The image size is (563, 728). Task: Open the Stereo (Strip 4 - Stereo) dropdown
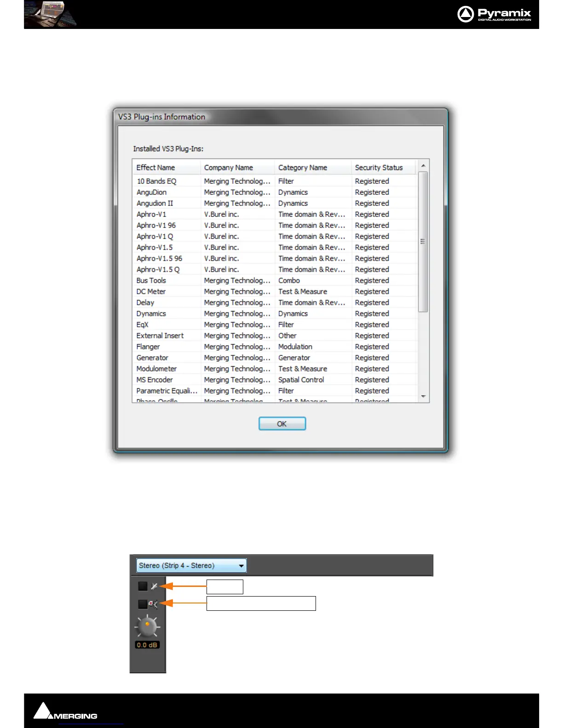point(191,565)
